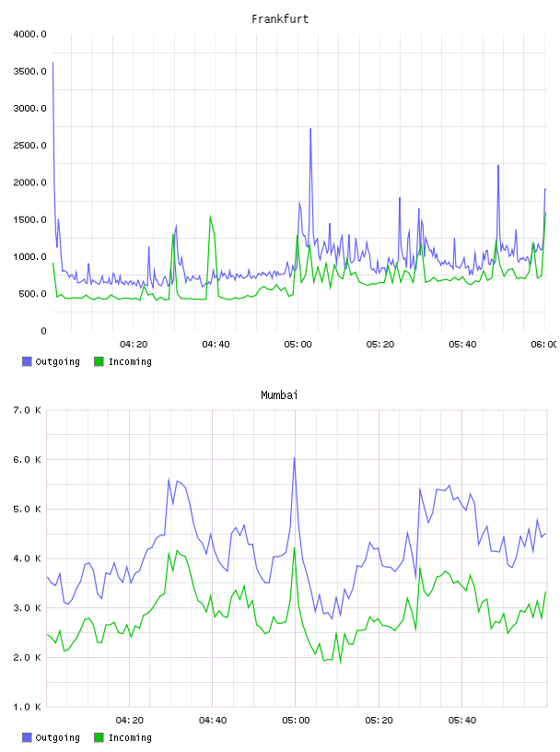
Task: Click the 500.0 y-axis label in Frankfurt
Action: [x=32, y=293]
